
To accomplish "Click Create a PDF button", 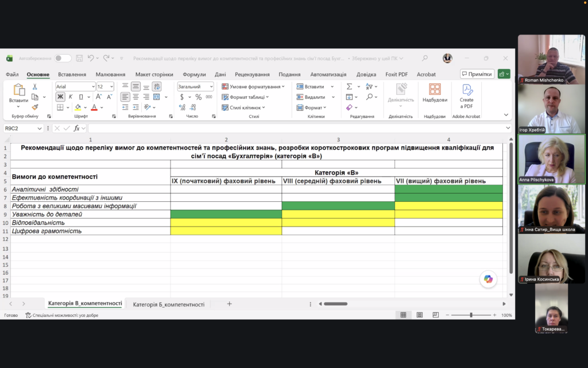I will (x=466, y=96).
